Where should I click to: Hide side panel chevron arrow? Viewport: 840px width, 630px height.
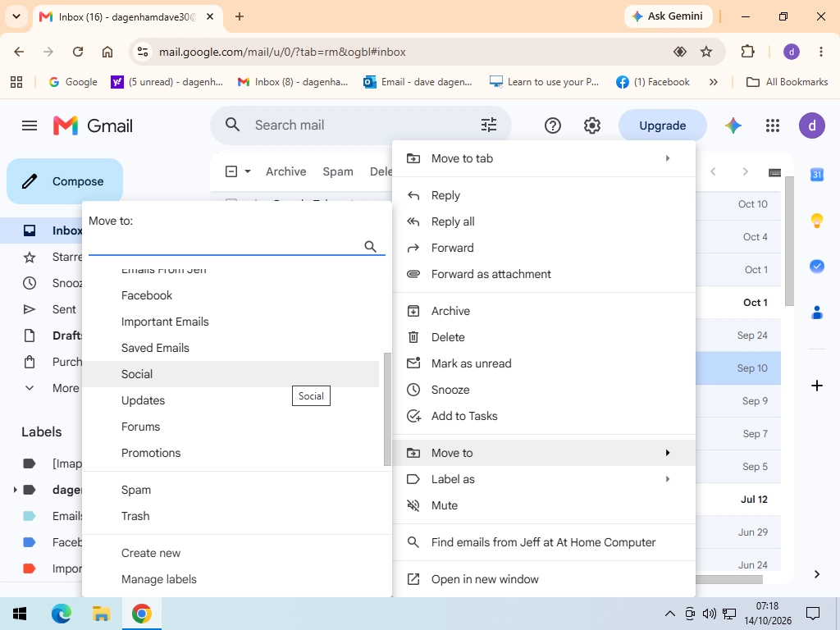(x=817, y=574)
